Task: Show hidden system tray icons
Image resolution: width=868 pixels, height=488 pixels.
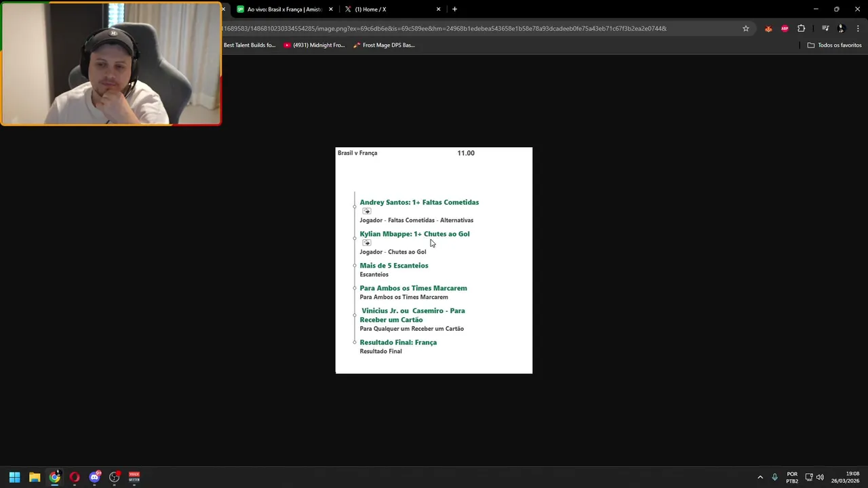Action: [760, 477]
